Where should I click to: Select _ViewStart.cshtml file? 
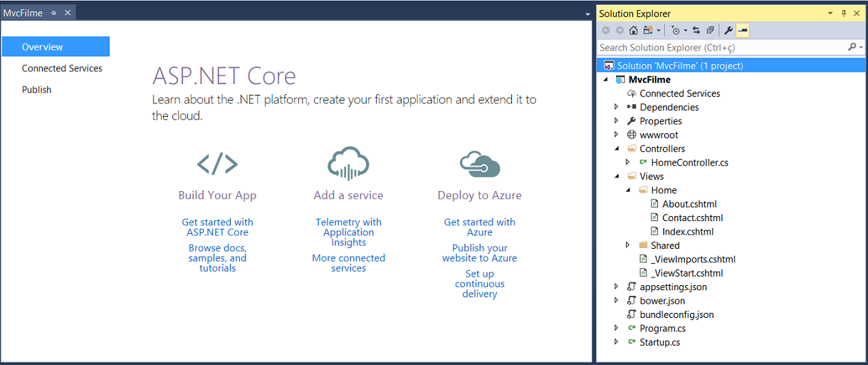coord(686,273)
